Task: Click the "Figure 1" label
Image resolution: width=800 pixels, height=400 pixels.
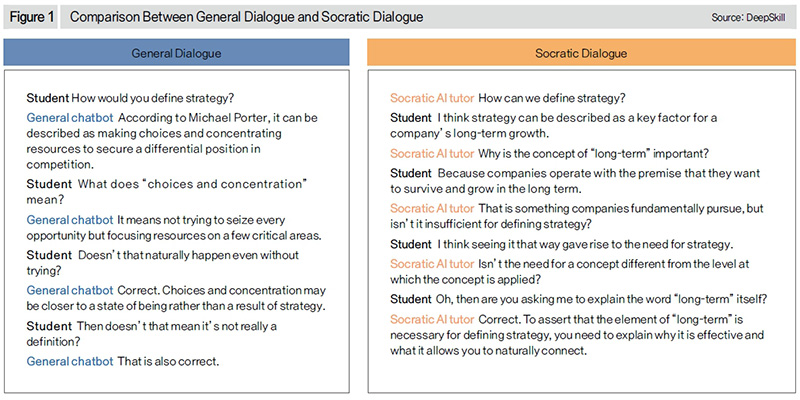Action: pyautogui.click(x=32, y=17)
